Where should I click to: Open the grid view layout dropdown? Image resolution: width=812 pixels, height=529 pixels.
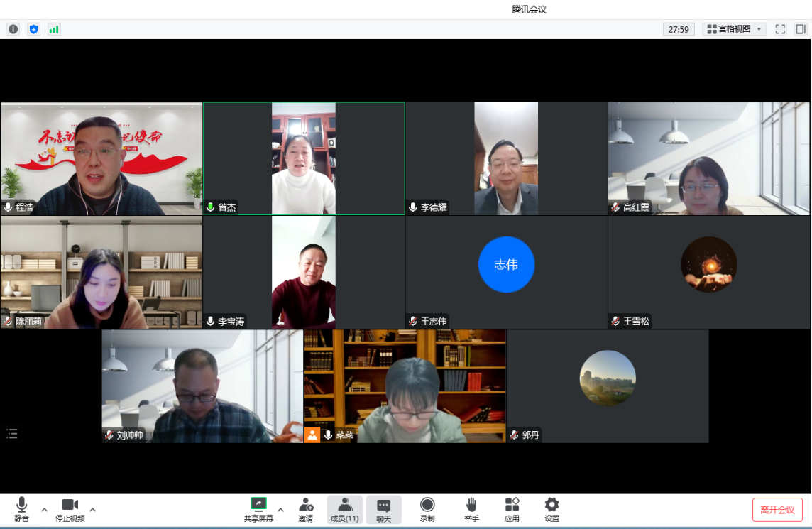734,29
